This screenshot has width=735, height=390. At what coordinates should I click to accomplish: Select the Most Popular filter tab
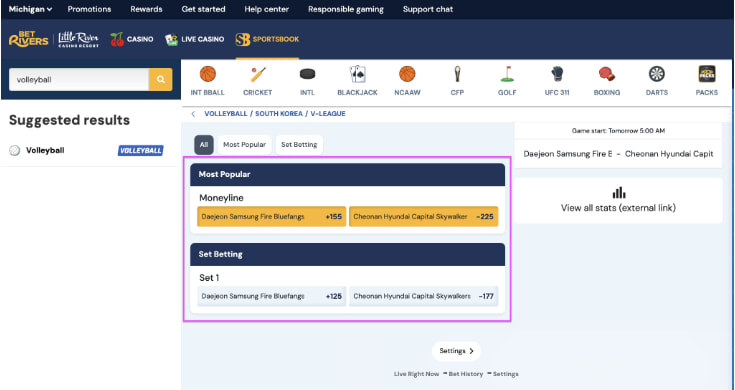tap(244, 145)
